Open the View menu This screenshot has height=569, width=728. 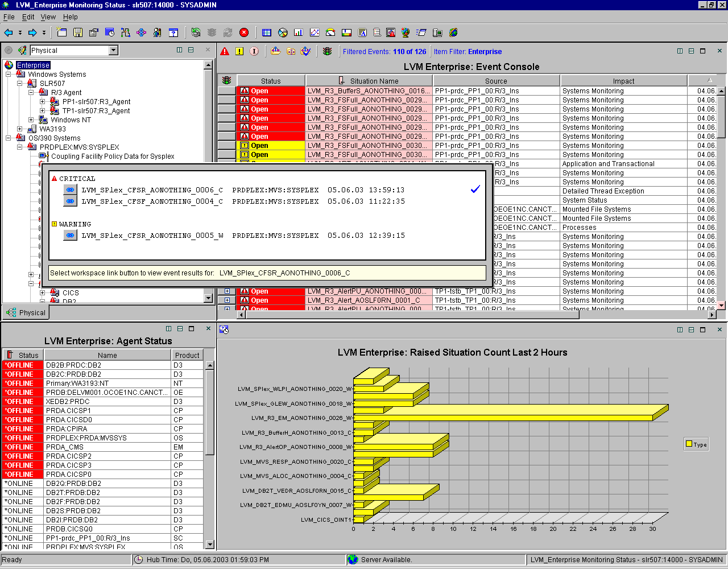point(48,17)
